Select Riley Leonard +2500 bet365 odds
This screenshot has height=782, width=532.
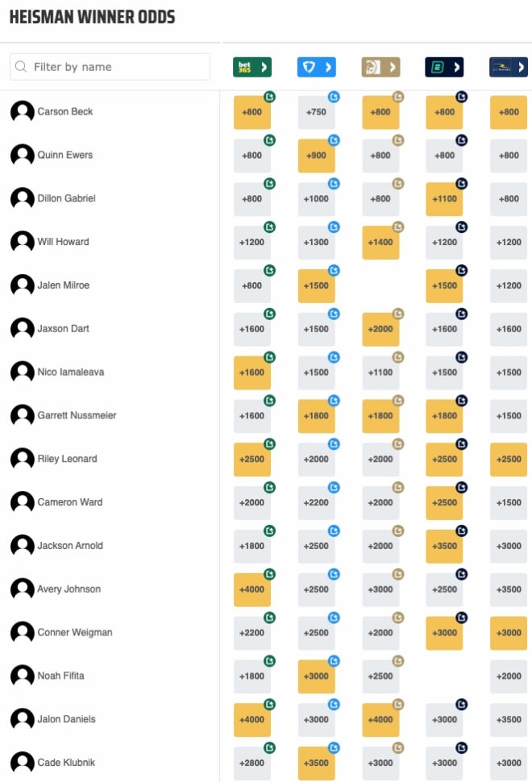pos(251,460)
